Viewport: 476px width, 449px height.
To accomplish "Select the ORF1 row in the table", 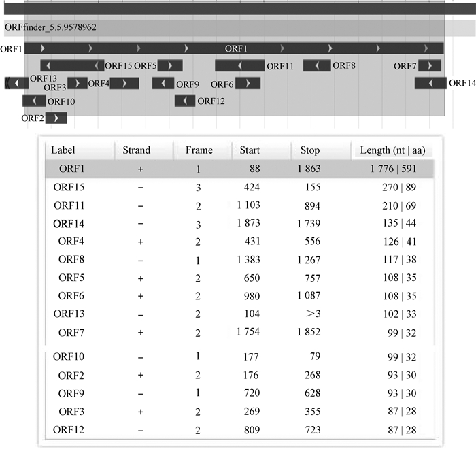I will pos(239,169).
